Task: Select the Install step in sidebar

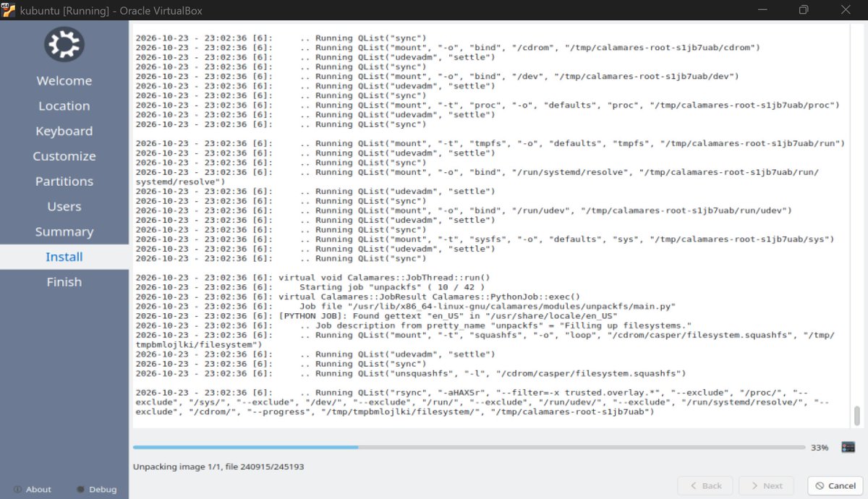Action: 64,257
